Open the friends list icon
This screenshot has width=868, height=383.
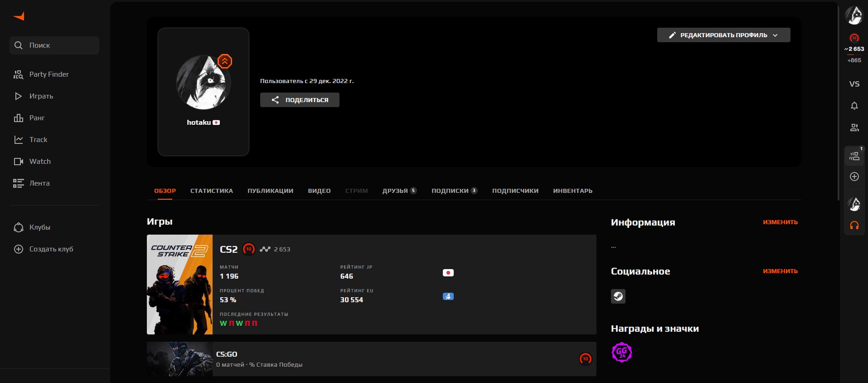click(x=854, y=128)
